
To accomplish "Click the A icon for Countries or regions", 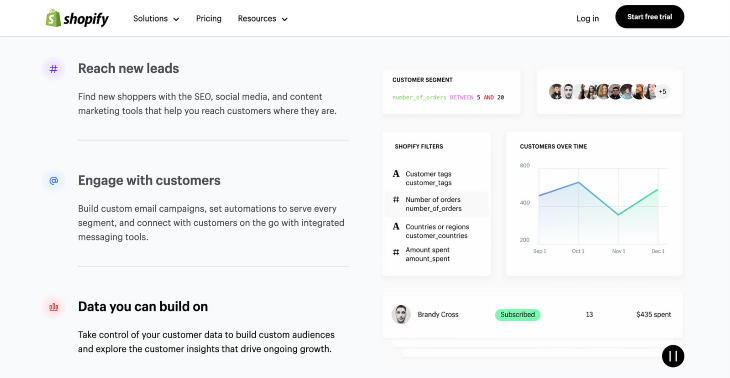I will pos(396,227).
